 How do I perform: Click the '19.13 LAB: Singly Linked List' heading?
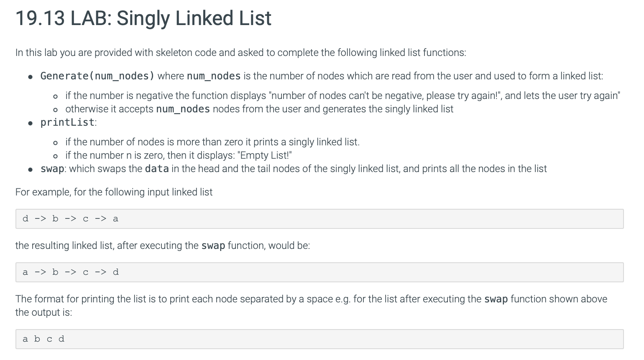click(143, 19)
